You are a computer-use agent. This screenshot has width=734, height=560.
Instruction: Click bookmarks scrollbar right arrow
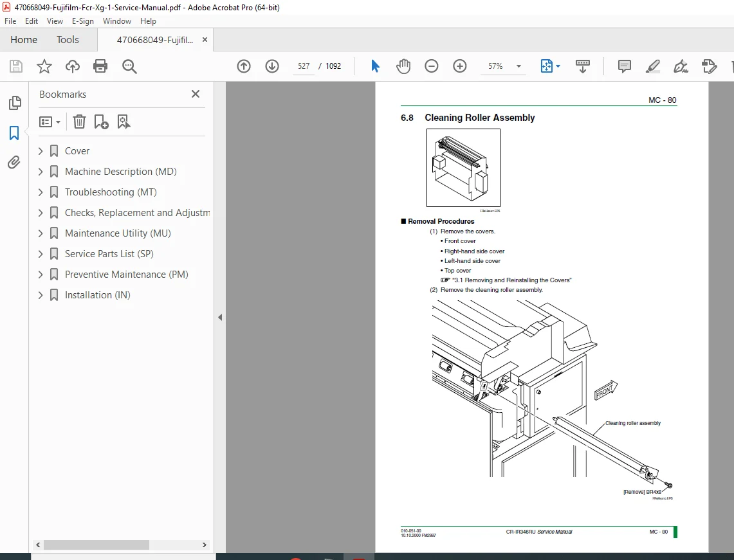coord(204,545)
